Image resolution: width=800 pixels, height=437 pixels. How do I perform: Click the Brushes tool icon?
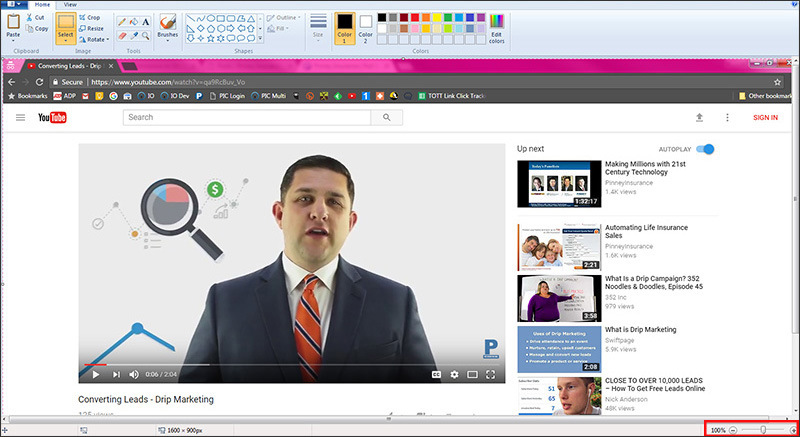coord(167,22)
